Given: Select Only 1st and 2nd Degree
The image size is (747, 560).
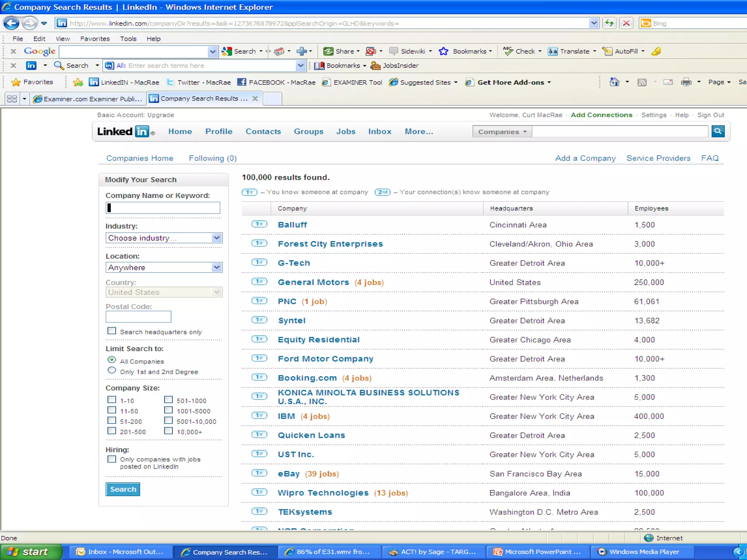Looking at the screenshot, I should [112, 370].
